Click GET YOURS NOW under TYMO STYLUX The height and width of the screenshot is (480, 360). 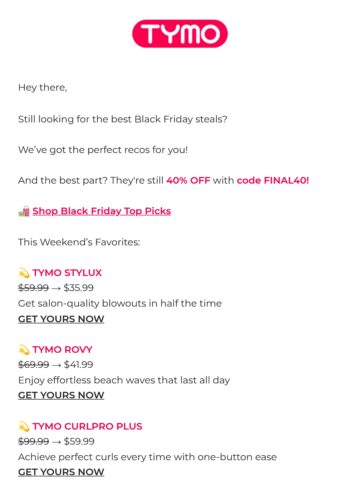tap(61, 319)
